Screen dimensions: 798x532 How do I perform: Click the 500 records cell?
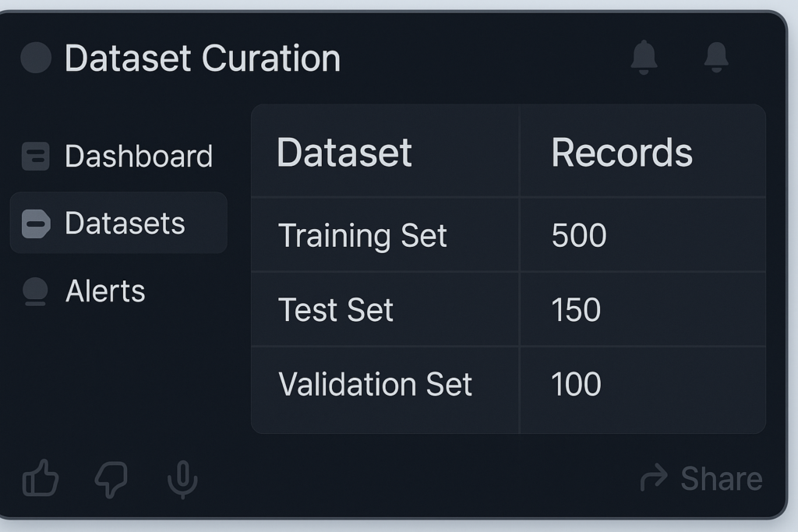tap(578, 235)
